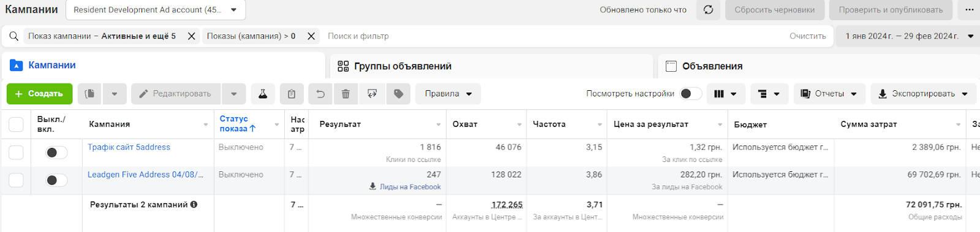Select checkbox for 'Leadgen Five Address' row
980x232 pixels.
coord(16,180)
